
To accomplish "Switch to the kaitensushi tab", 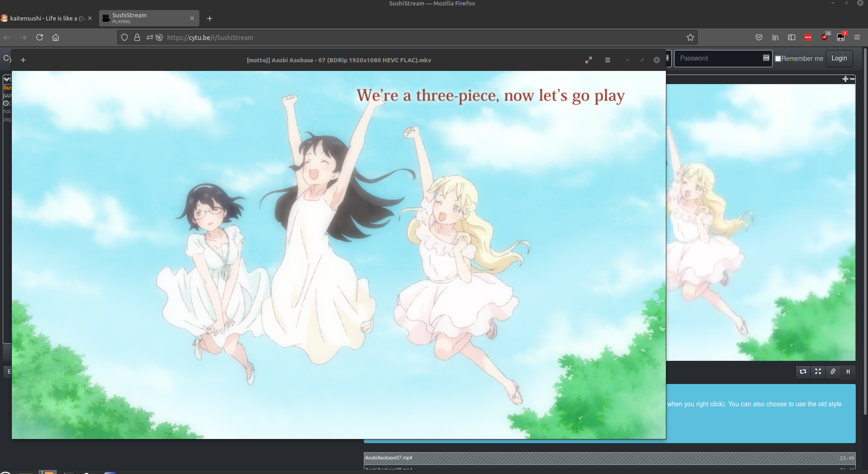I will [x=45, y=18].
